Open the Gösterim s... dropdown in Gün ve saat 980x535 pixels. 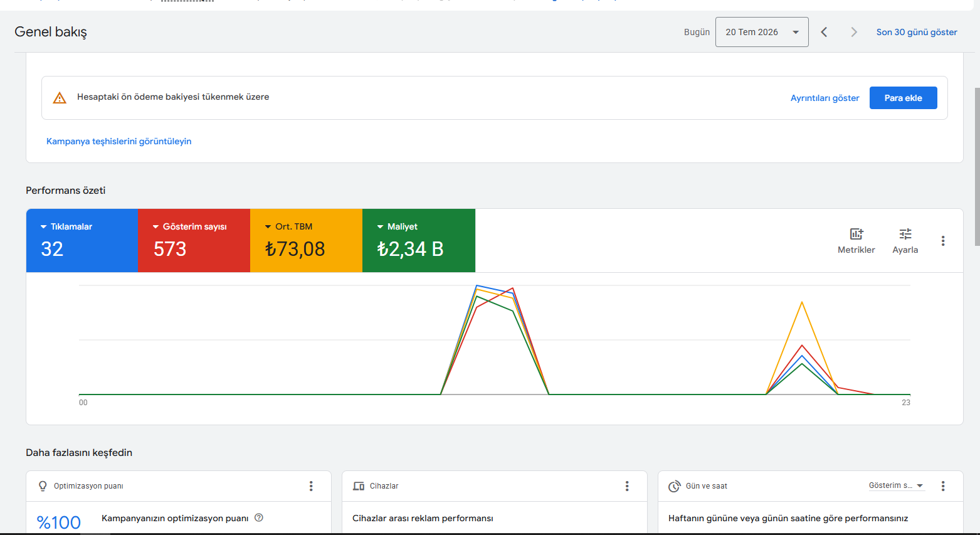tap(896, 485)
